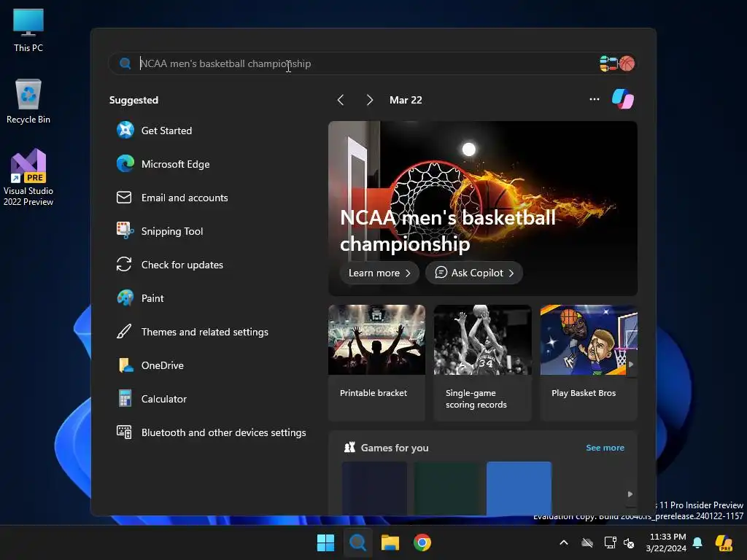
Task: Click the NCAA men's basketball championship headline
Action: (x=447, y=230)
